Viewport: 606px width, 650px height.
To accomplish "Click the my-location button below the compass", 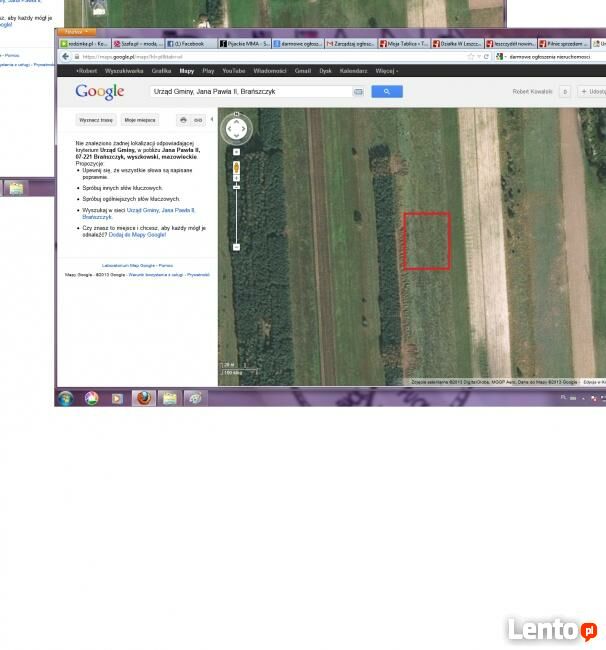I will tap(236, 152).
